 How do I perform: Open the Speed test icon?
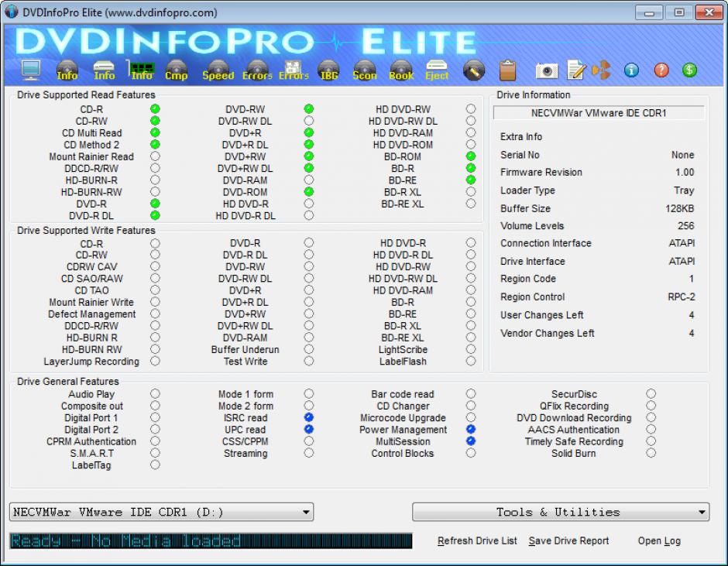point(218,70)
